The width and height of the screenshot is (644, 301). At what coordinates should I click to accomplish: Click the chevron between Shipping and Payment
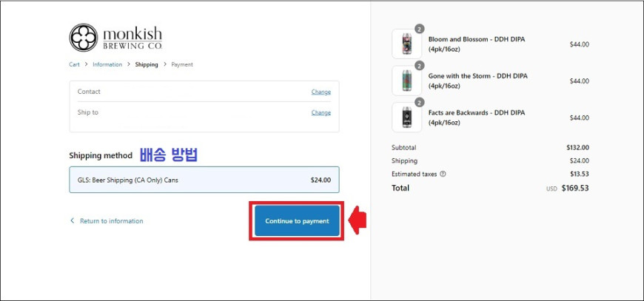pyautogui.click(x=165, y=64)
